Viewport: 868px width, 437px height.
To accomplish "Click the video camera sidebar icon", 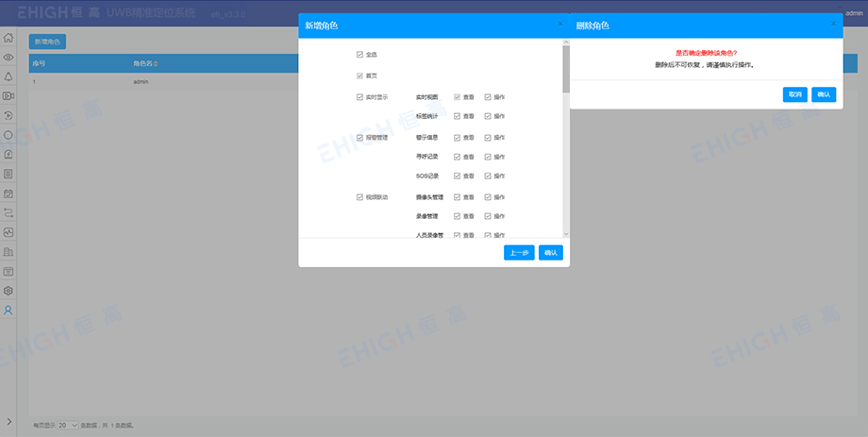I will point(8,95).
